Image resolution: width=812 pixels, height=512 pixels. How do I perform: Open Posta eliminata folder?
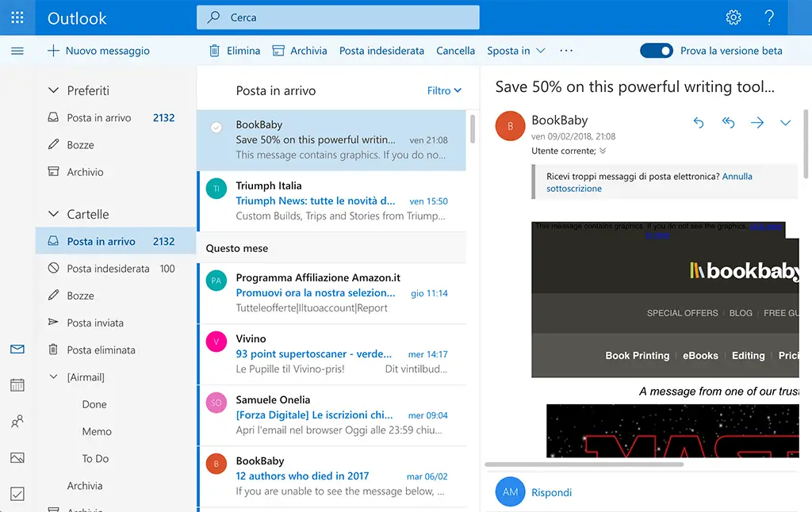[x=116, y=350]
